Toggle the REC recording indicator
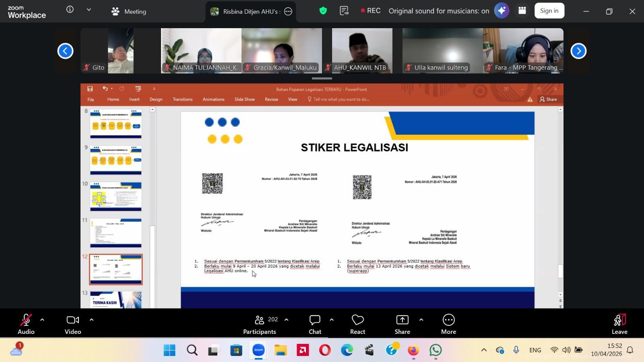Viewport: 644px width, 362px height. 370,11
